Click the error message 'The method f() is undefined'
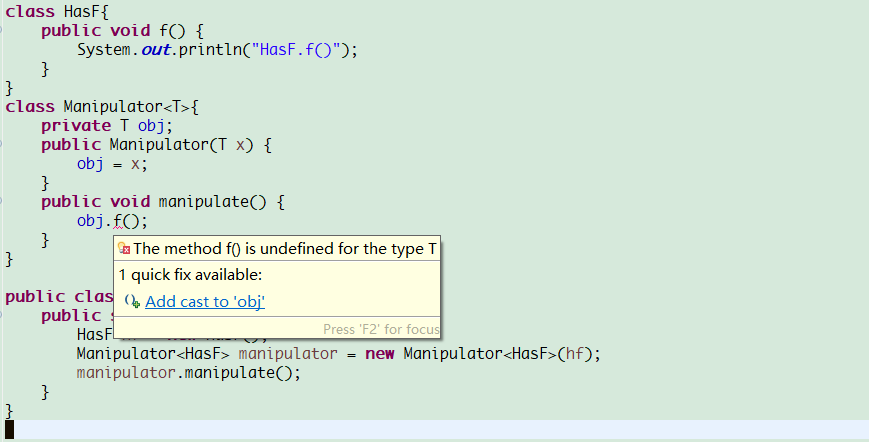 (284, 249)
